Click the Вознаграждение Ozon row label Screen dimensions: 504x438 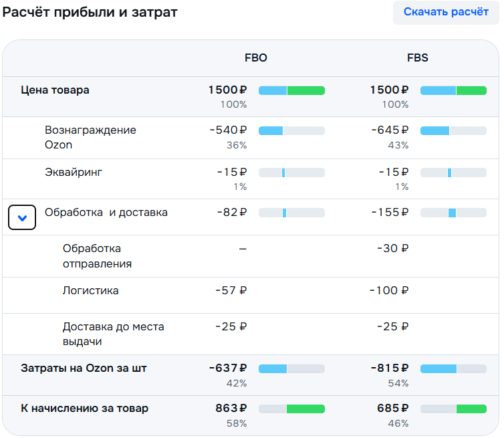point(90,137)
